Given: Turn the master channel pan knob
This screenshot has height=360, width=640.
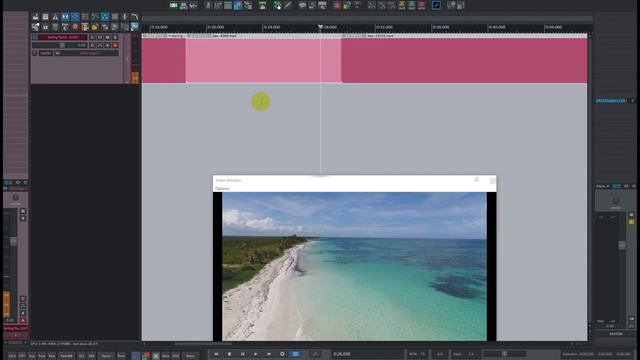Looking at the screenshot, I should tap(616, 201).
